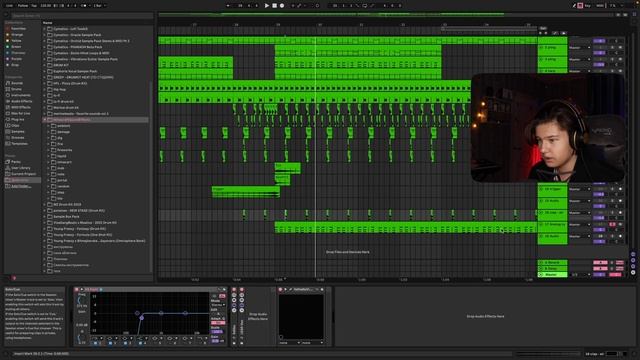Open Current Project under Places

click(x=23, y=174)
